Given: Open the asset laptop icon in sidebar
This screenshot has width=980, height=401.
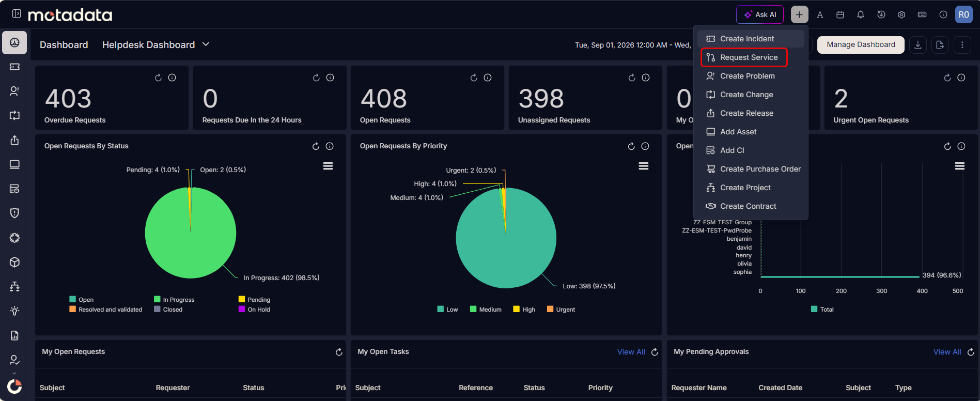Looking at the screenshot, I should pos(14,164).
